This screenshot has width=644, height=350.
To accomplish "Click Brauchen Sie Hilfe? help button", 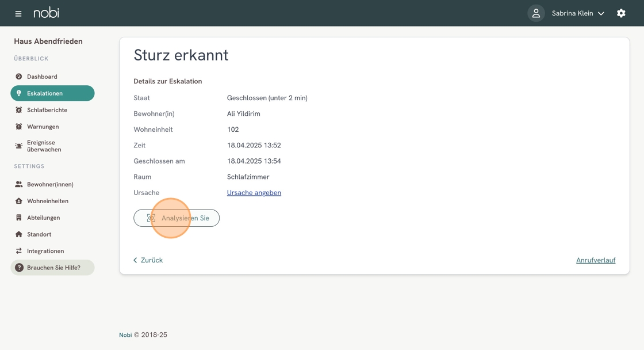I will (52, 268).
